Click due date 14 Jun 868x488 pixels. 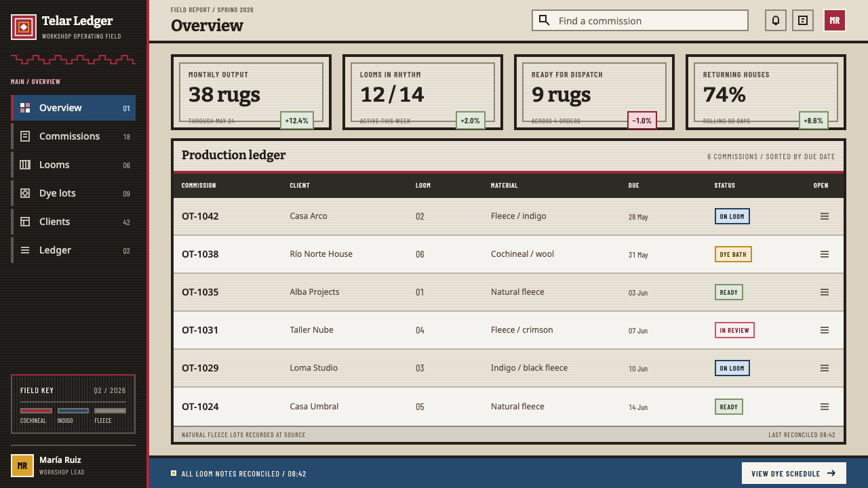(x=638, y=407)
